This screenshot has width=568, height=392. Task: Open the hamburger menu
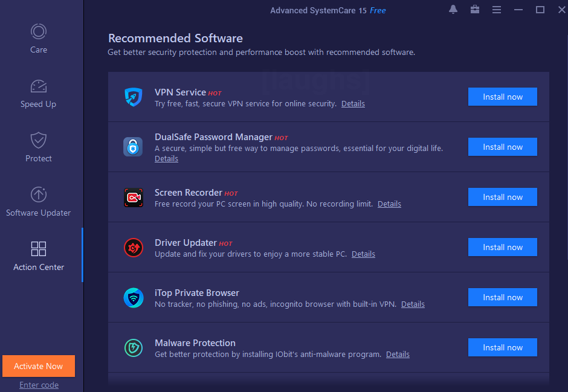pyautogui.click(x=497, y=10)
